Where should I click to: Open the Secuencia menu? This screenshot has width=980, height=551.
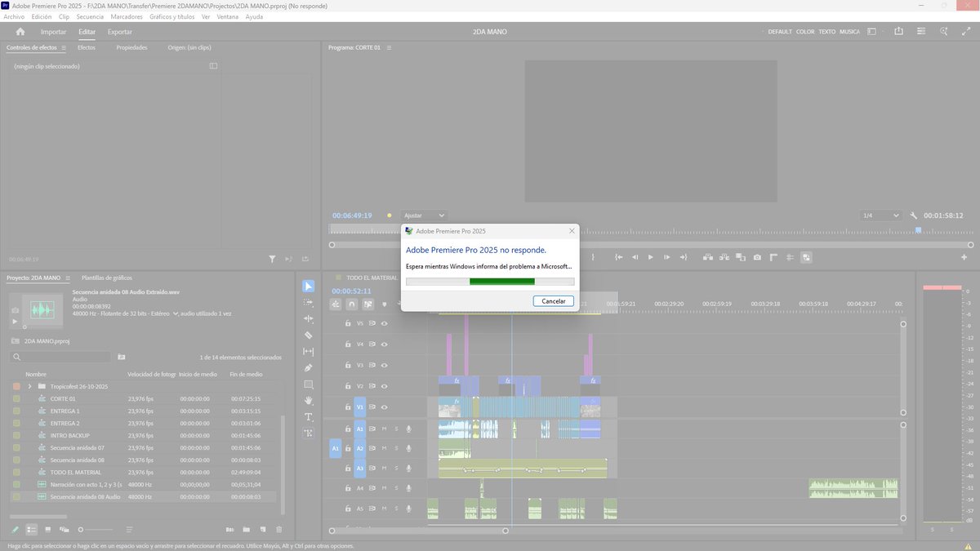click(90, 16)
